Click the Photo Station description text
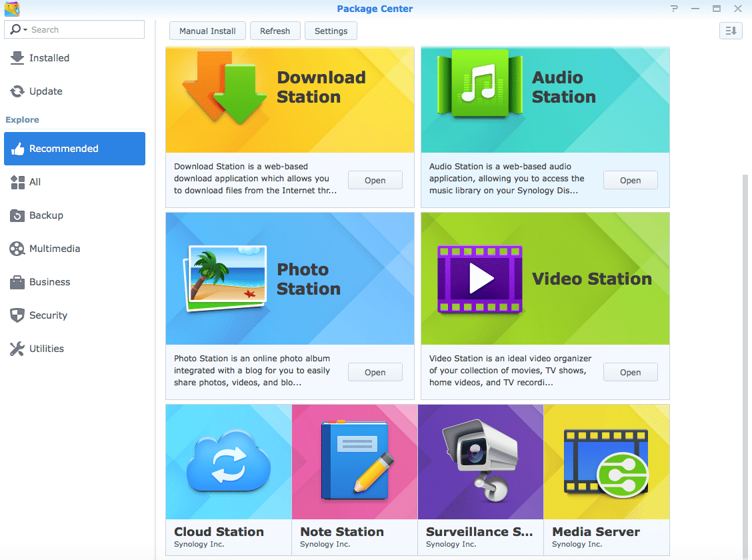Image resolution: width=752 pixels, height=560 pixels. 252,371
